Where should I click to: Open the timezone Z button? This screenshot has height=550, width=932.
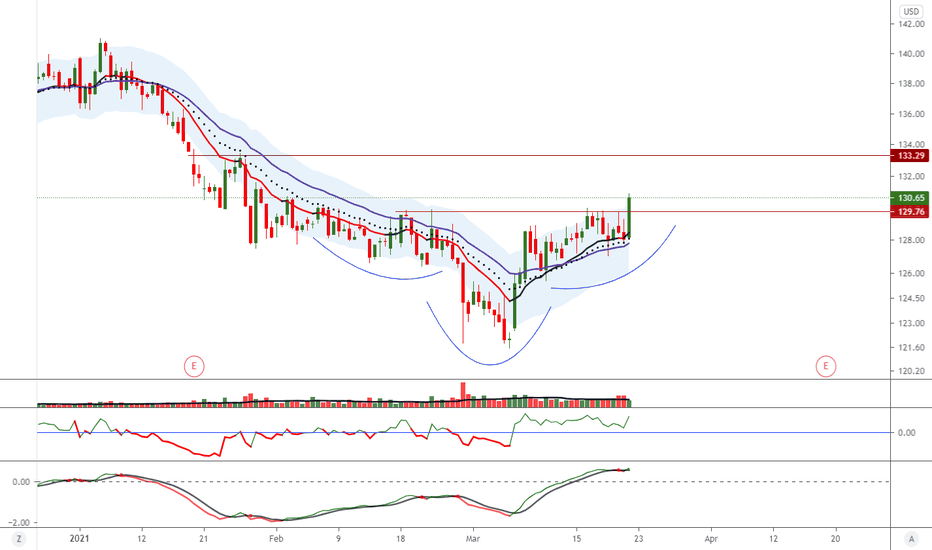[x=19, y=539]
